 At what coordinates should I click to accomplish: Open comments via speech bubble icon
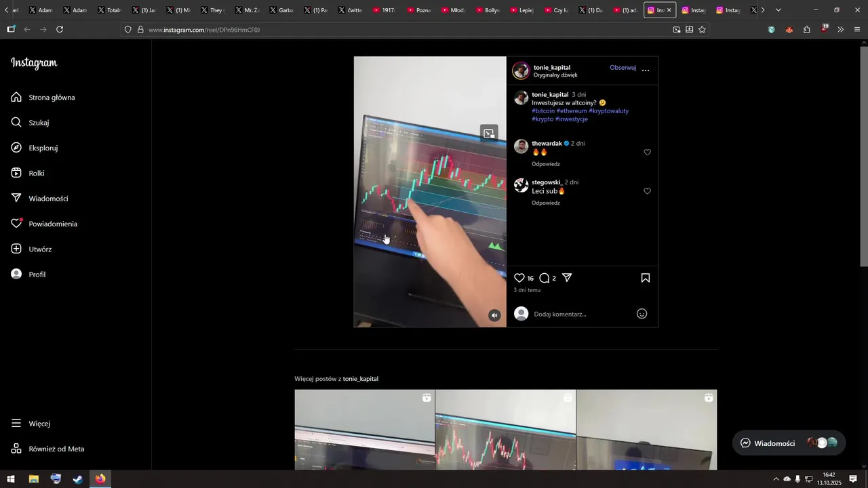tap(544, 278)
